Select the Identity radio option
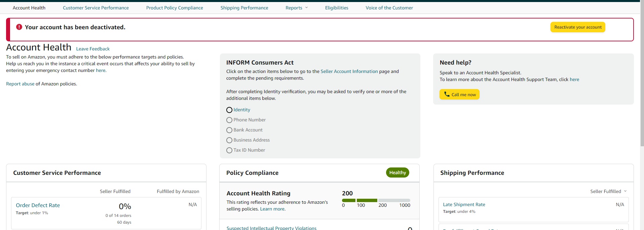Image resolution: width=644 pixels, height=230 pixels. (229, 110)
